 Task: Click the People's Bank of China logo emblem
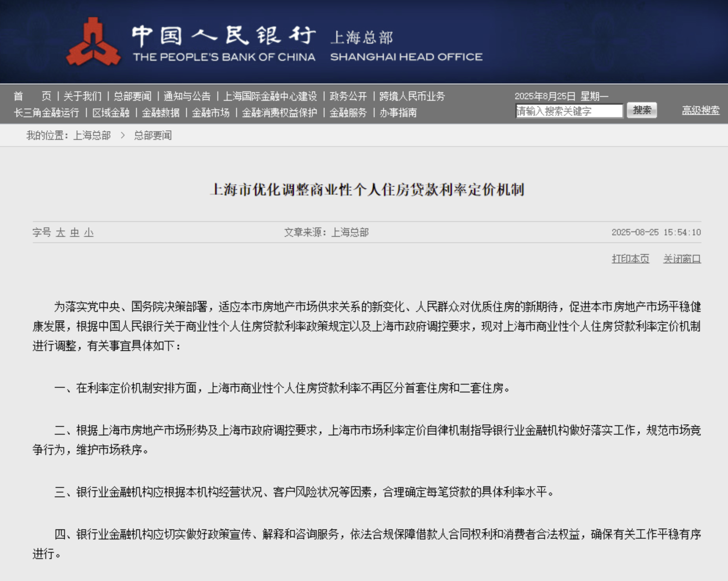(x=93, y=41)
